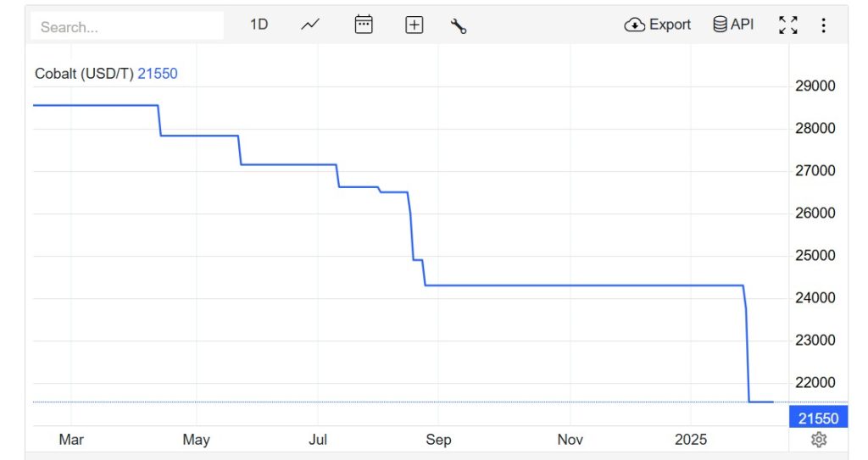This screenshot has width=868, height=460.
Task: Click the plus icon to add comparison
Action: click(x=414, y=25)
